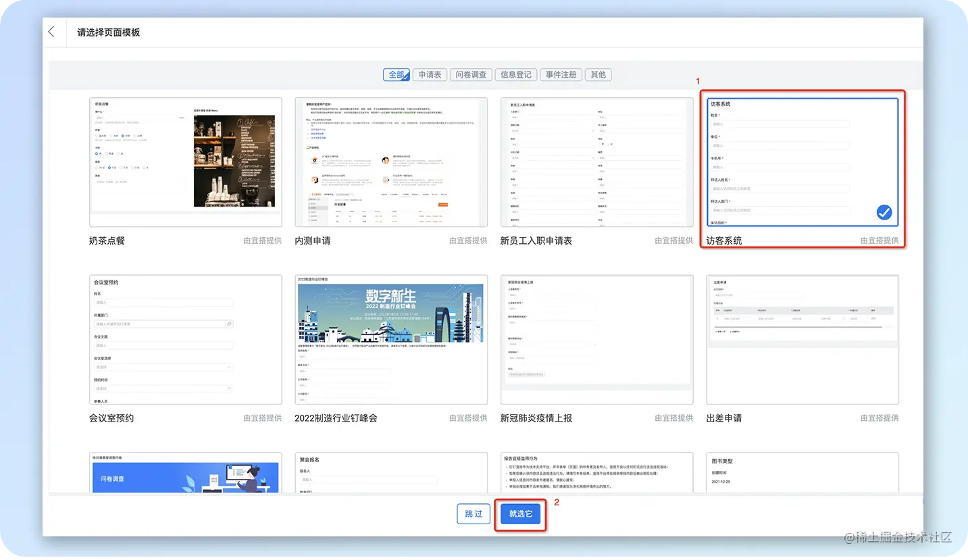Switch to the 申请表 category tab
Screen dimensions: 968x560
coord(430,74)
